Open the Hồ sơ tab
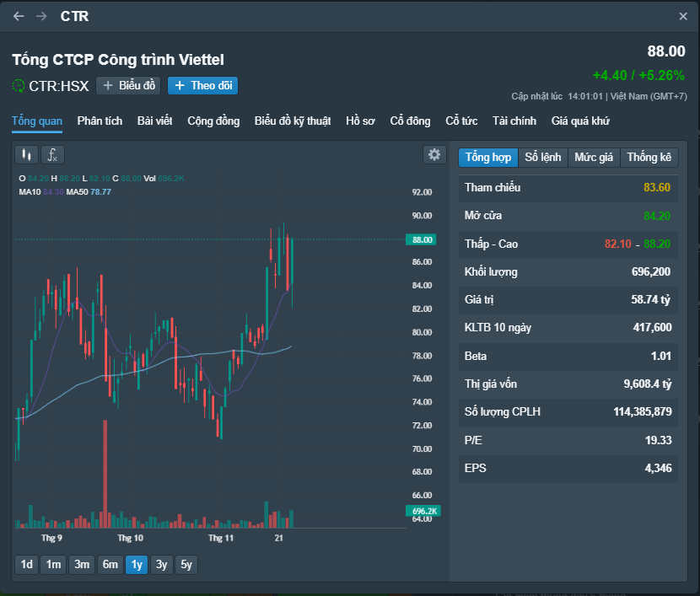 pos(360,121)
